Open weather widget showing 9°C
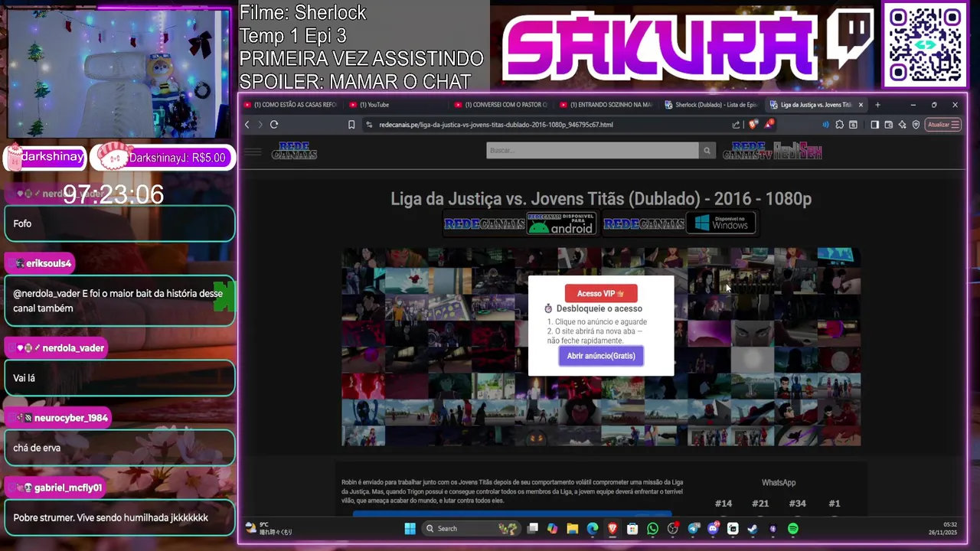Image resolution: width=980 pixels, height=551 pixels. (269, 529)
